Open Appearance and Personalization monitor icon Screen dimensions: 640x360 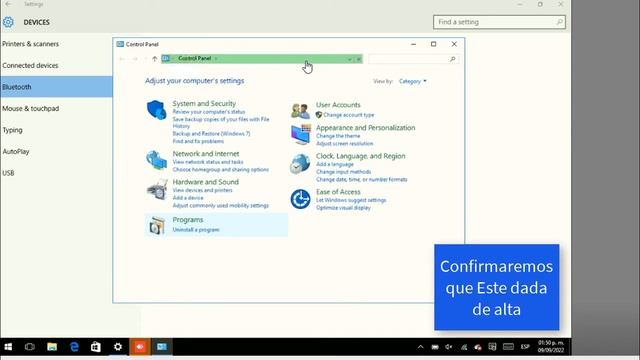click(x=301, y=135)
